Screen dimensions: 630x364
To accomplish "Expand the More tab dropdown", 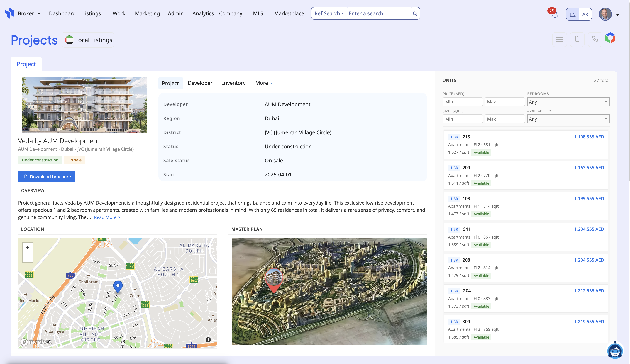I will 264,83.
